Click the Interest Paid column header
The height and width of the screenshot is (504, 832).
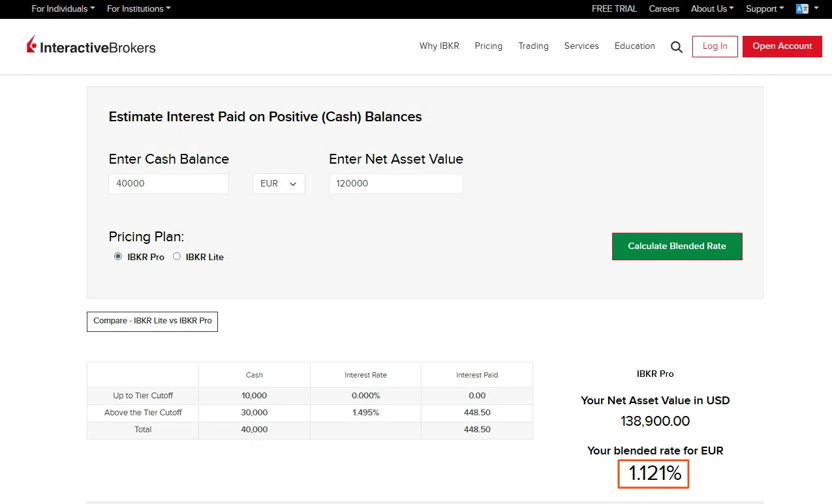(x=477, y=375)
